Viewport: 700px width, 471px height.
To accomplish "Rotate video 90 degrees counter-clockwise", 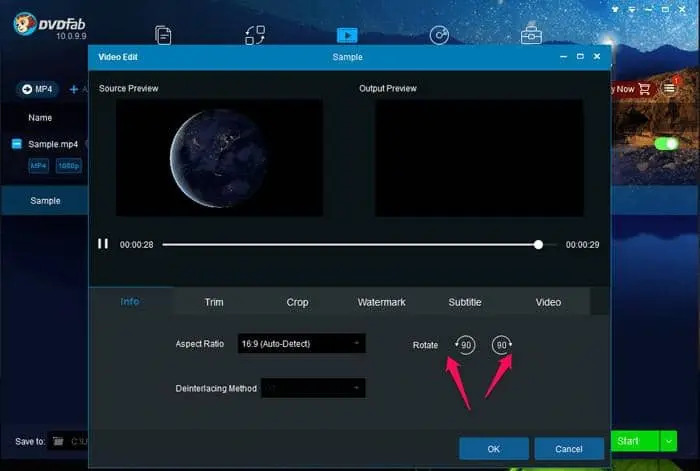I will tap(465, 345).
